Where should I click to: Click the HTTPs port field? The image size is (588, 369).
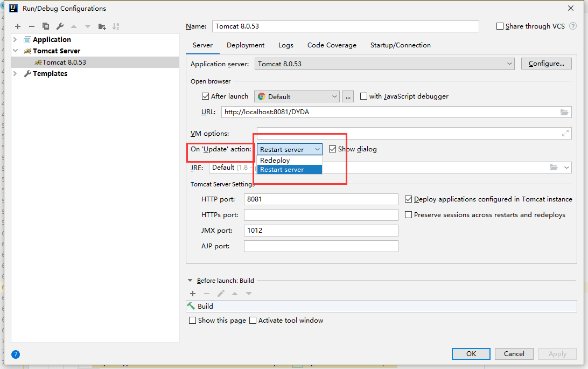[321, 215]
